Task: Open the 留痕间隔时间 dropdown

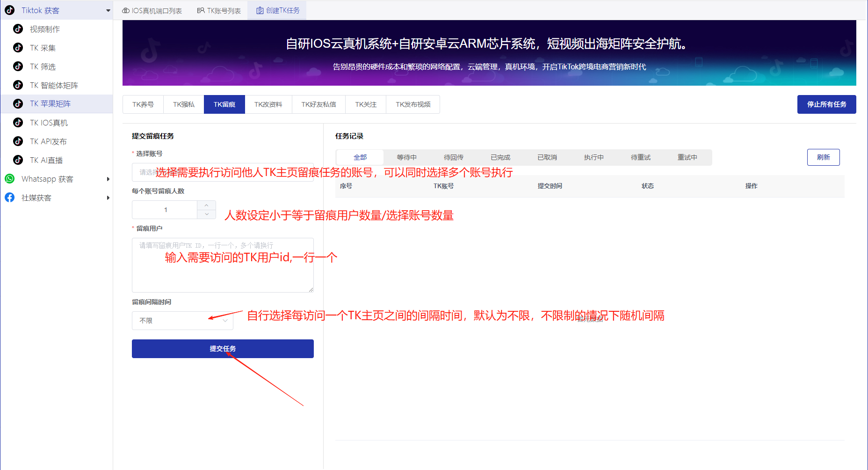Action: point(182,320)
